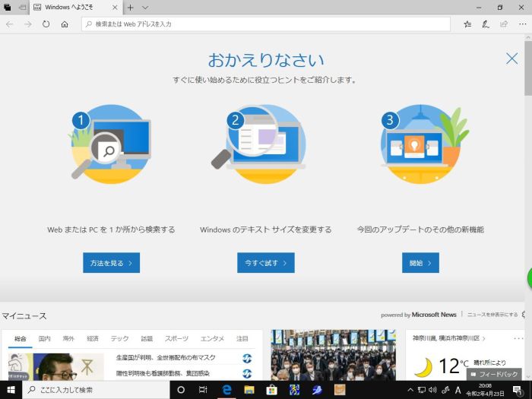Show the tab preview dropdown arrow
Viewport: 532px width, 399px height.
pos(145,7)
